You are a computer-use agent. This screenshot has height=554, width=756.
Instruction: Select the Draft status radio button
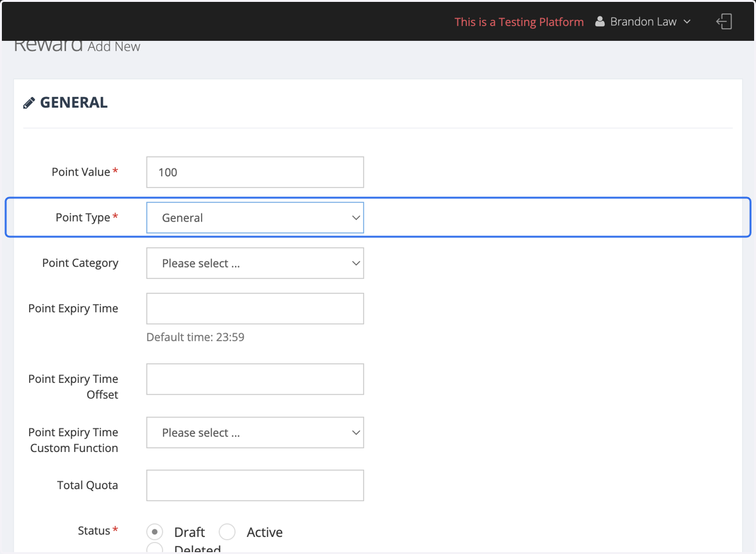point(155,532)
